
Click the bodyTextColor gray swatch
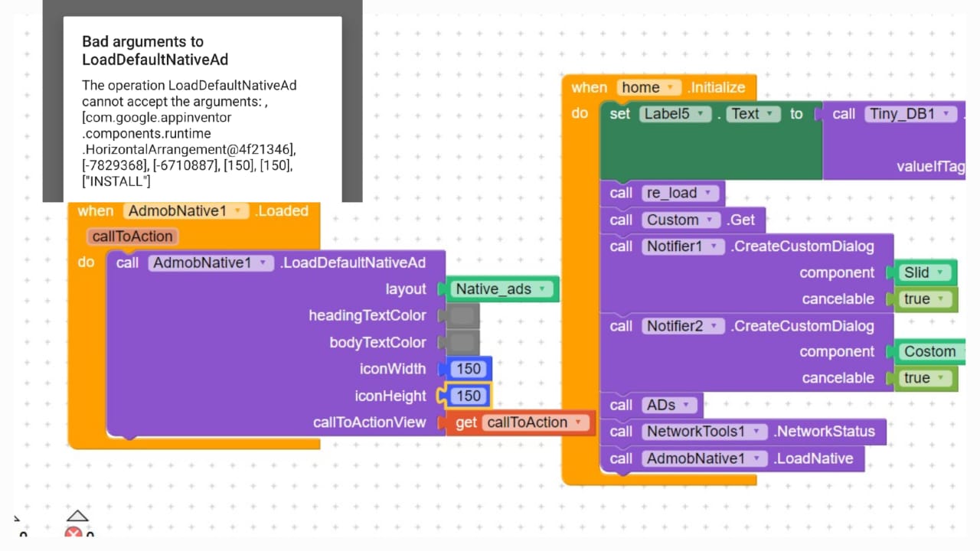462,342
